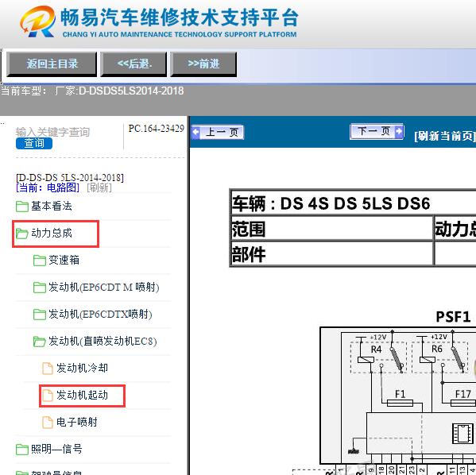Viewport: 476px width, 475px height.
Task: Click open-folder icon beside 动力总成
Action: click(22, 234)
